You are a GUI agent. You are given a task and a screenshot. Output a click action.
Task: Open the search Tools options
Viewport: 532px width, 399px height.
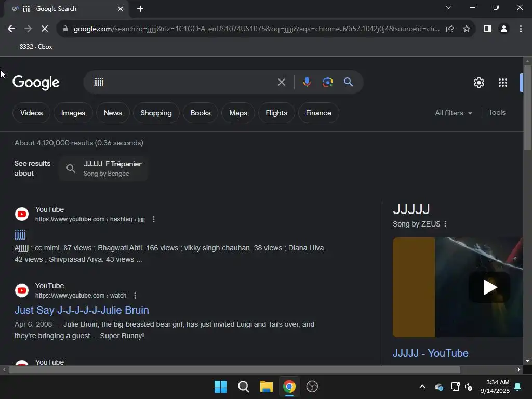click(497, 112)
